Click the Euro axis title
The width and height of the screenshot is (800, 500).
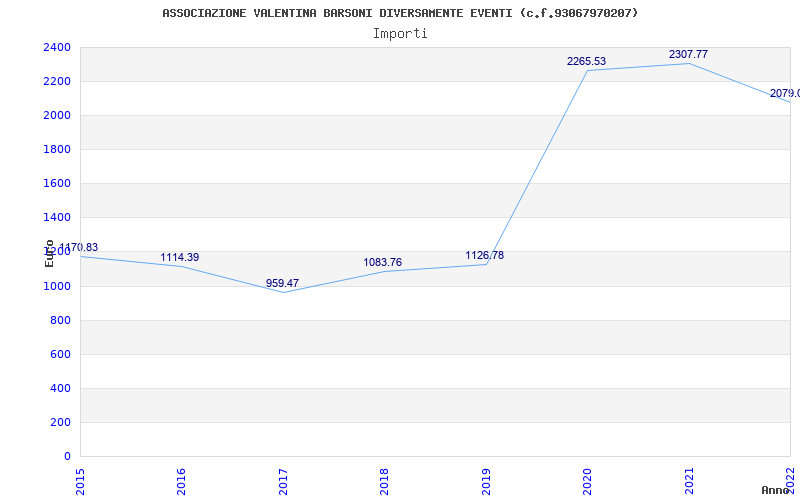(x=49, y=253)
